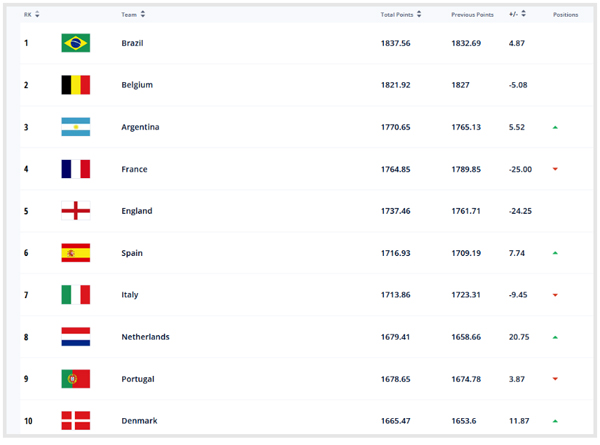Screen dimensions: 600x445
Task: Click the Positions column header
Action: [x=565, y=15]
